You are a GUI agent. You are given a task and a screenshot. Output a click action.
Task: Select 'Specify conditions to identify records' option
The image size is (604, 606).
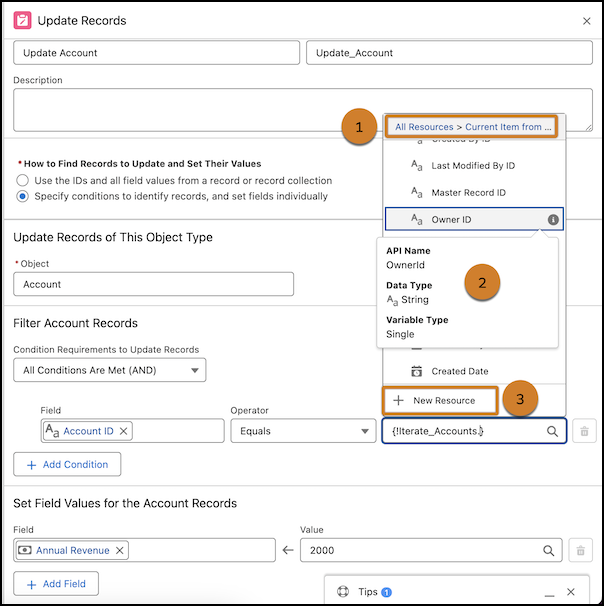coord(23,196)
